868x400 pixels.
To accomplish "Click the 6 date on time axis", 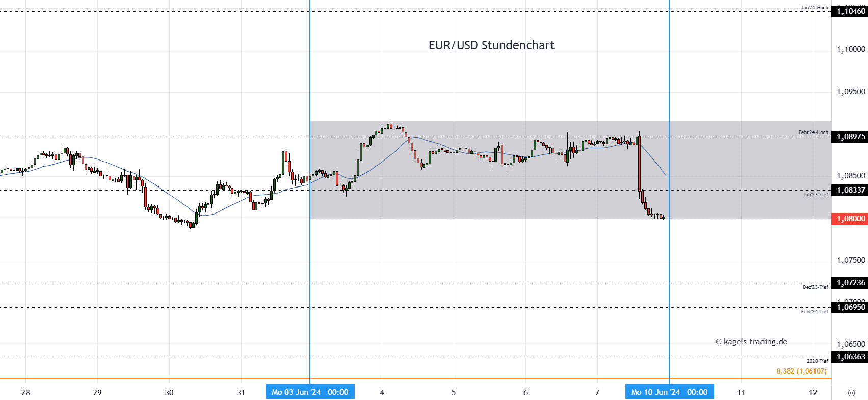I will pyautogui.click(x=525, y=393).
